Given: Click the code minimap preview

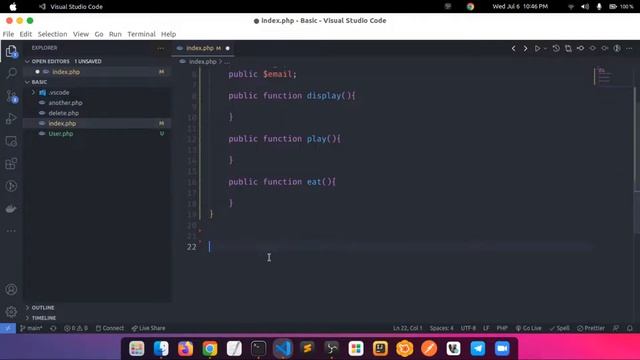Looking at the screenshot, I should tap(604, 76).
